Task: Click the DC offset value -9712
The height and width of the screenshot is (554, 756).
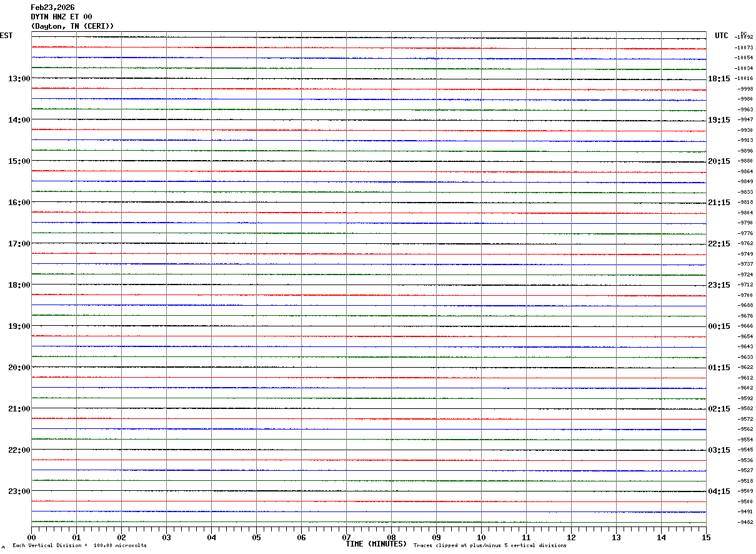Action: click(745, 285)
